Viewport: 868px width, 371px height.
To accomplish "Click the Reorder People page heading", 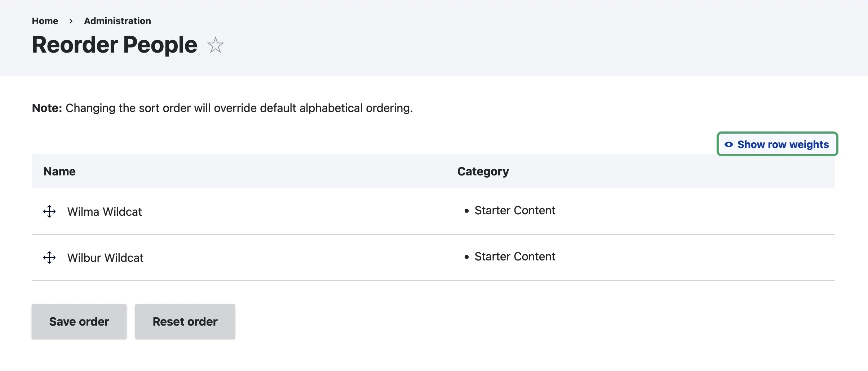I will (x=115, y=45).
